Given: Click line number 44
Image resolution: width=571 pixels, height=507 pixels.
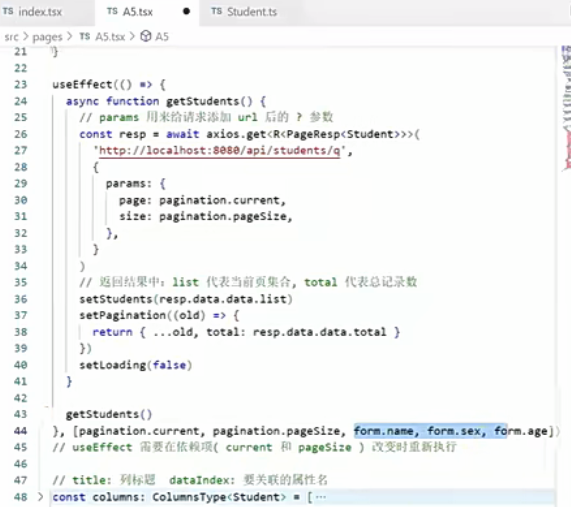Looking at the screenshot, I should (21, 431).
